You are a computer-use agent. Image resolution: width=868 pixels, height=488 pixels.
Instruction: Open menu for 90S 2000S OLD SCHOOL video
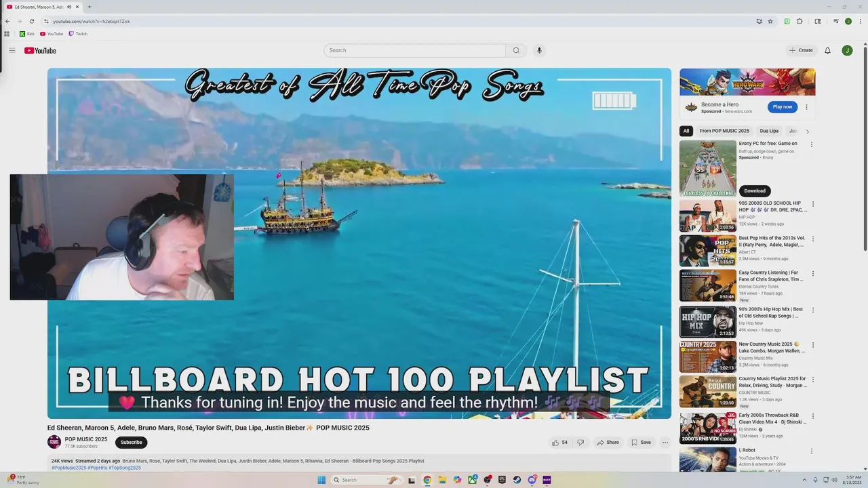click(813, 204)
